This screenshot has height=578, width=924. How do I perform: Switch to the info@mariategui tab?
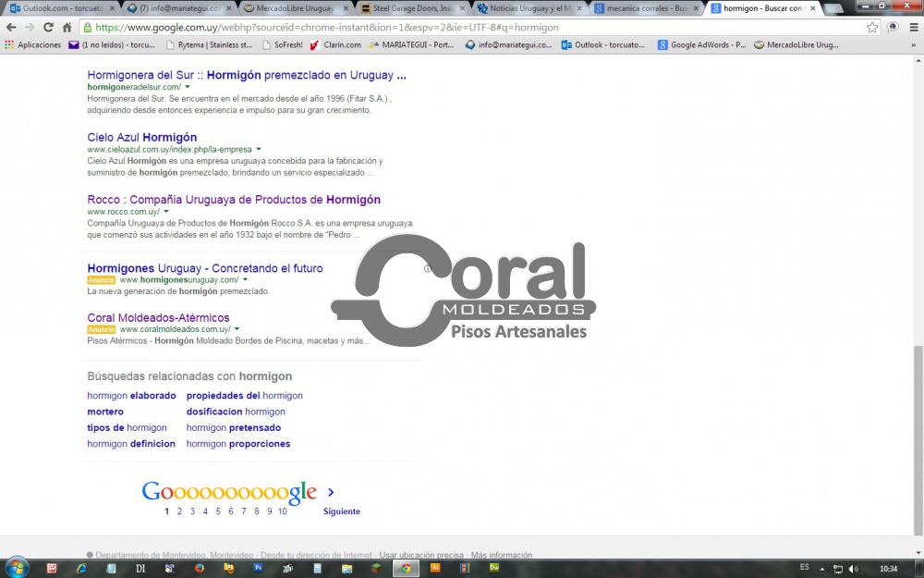179,8
